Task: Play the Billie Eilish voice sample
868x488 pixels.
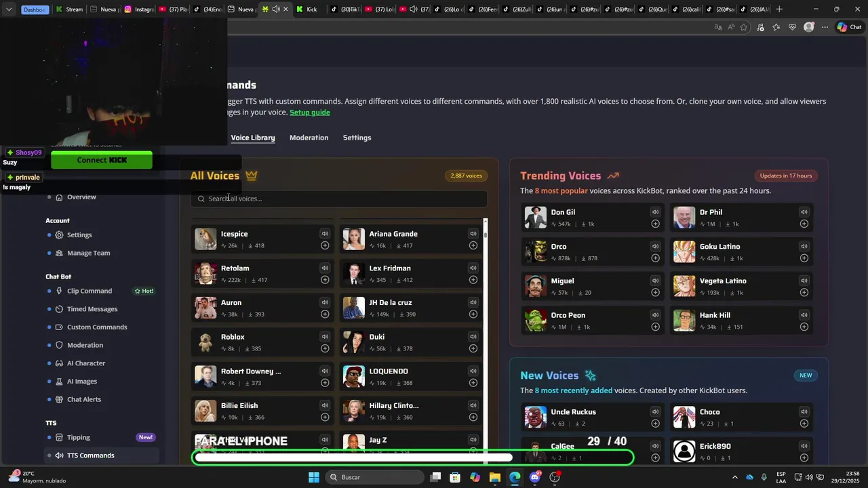Action: (325, 405)
